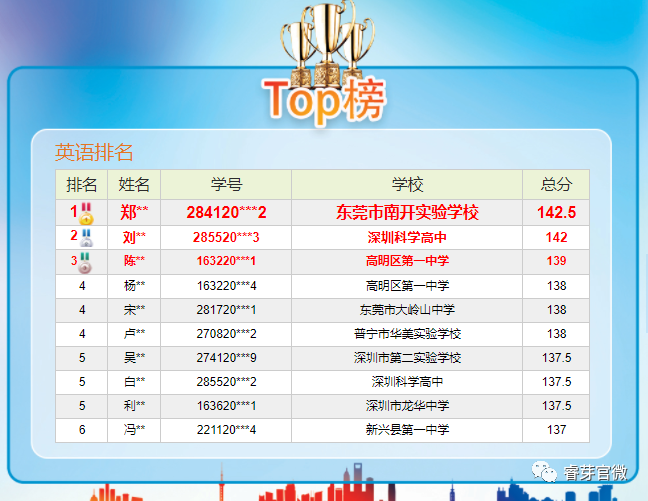Click the score 137
Image resolution: width=648 pixels, height=501 pixels.
(556, 429)
